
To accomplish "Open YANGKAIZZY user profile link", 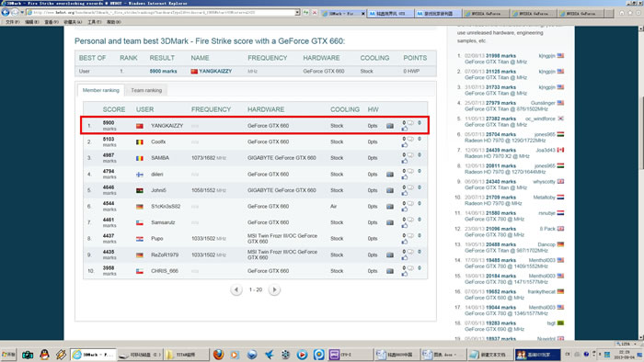I will pyautogui.click(x=215, y=72).
